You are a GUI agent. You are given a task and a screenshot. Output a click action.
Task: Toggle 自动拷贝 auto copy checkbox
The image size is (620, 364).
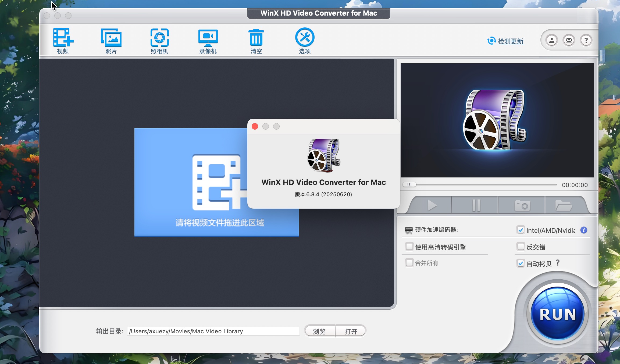(521, 263)
